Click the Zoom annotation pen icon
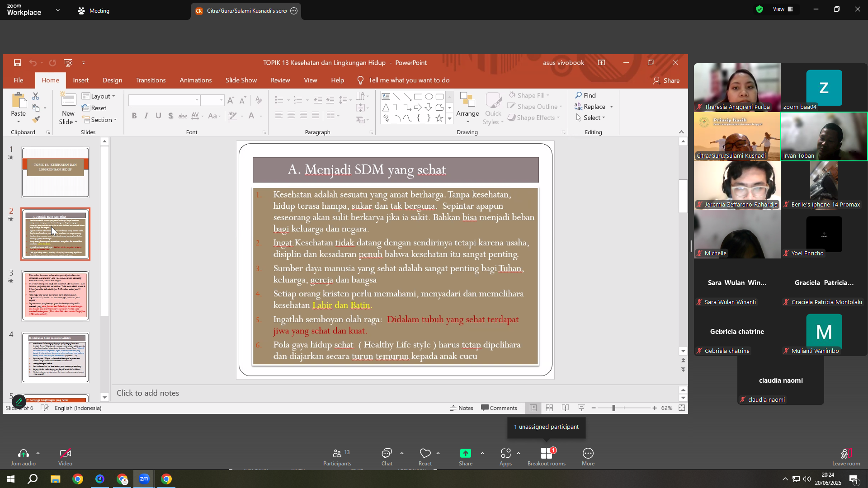The image size is (868, 488). tap(19, 401)
